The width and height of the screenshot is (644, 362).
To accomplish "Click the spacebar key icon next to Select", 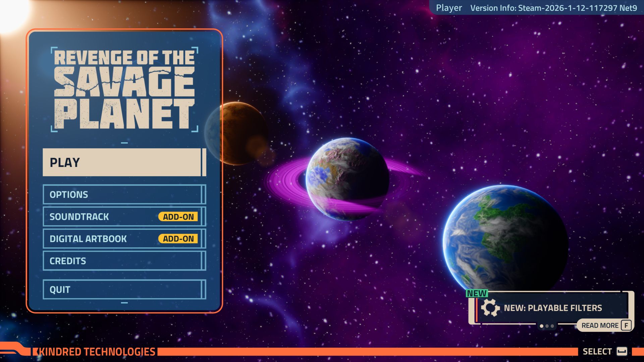I will [x=622, y=351].
